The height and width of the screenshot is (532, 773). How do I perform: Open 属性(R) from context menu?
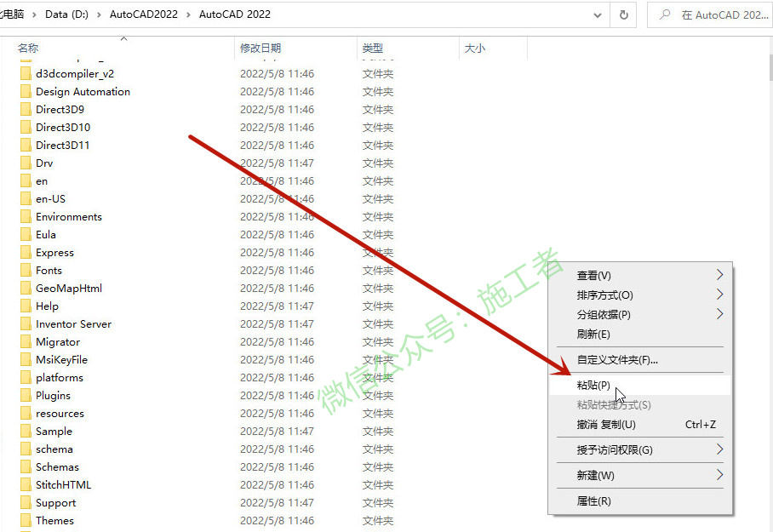click(640, 501)
